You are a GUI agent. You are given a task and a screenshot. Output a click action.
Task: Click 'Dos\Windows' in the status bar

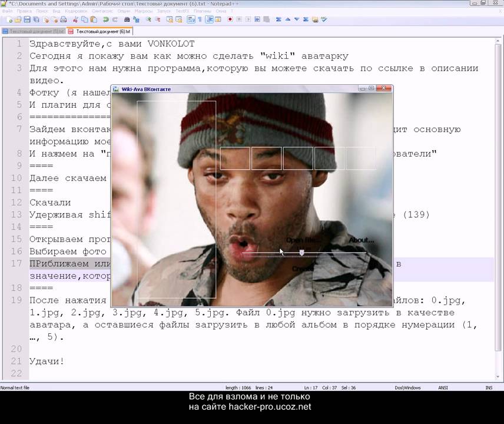click(x=407, y=387)
